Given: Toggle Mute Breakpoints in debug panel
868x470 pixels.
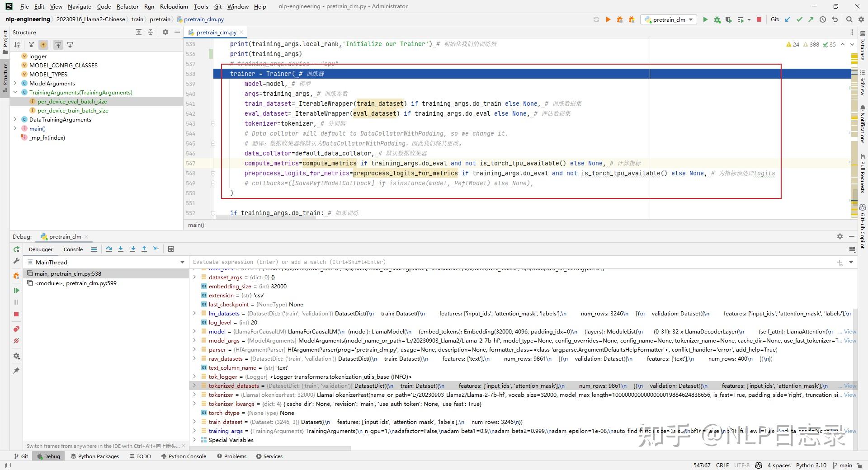Looking at the screenshot, I should point(16,341).
